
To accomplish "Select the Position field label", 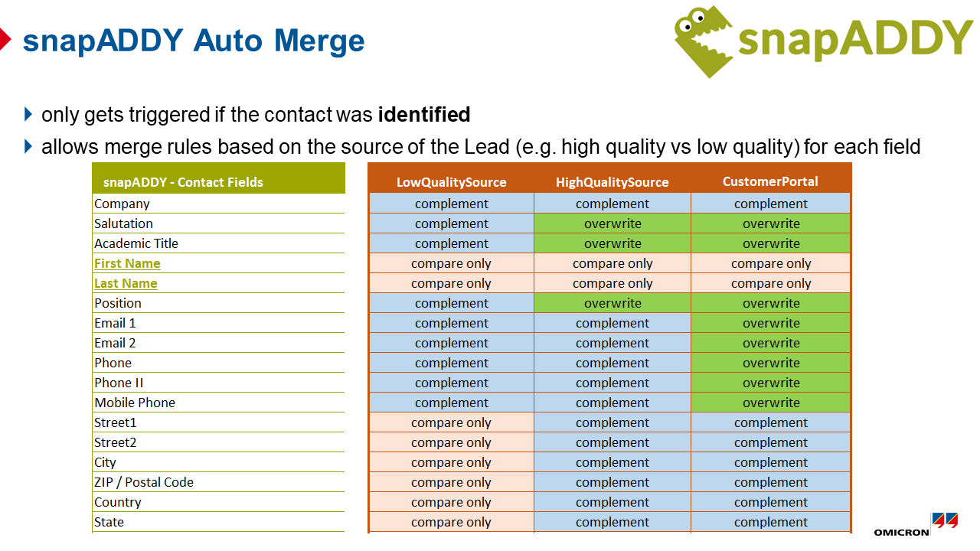I will (118, 303).
